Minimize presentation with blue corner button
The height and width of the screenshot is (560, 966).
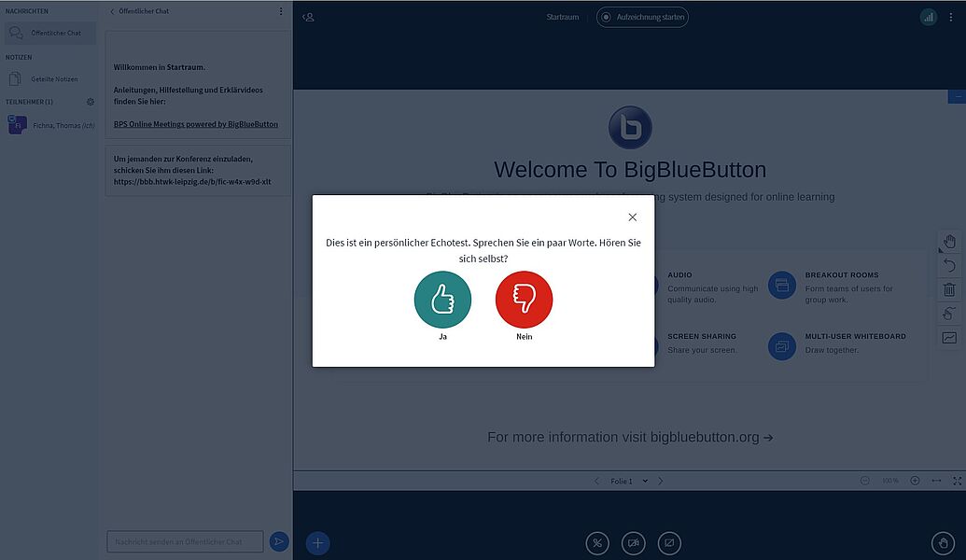957,97
